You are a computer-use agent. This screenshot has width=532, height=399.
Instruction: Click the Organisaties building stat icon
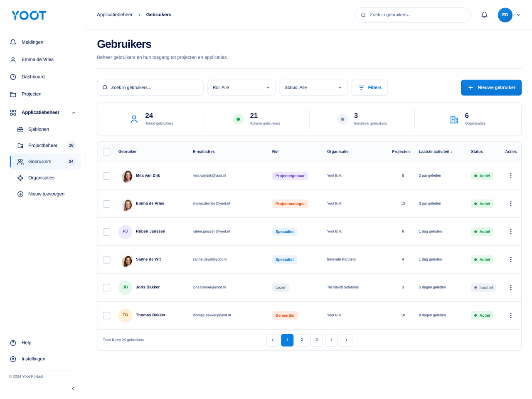454,120
